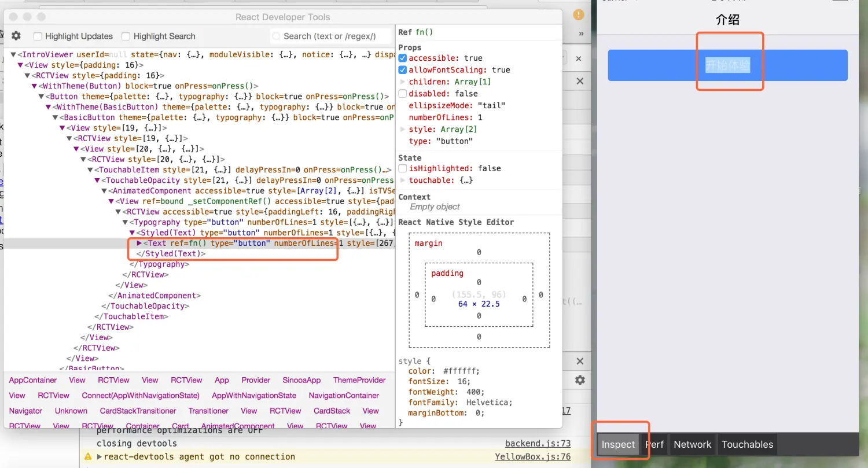The width and height of the screenshot is (868, 468).
Task: Collapse the TouchableOpacity node arrow
Action: [x=97, y=180]
